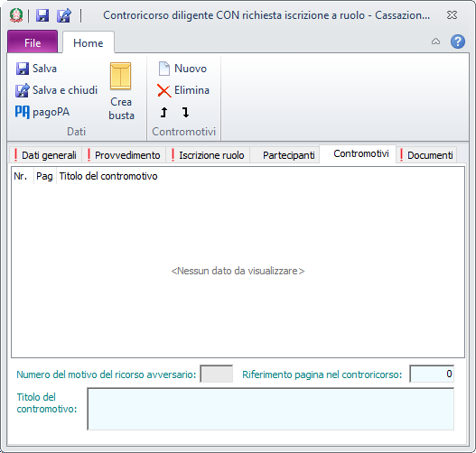476x453 pixels.
Task: Open the File menu tab
Action: (x=33, y=42)
